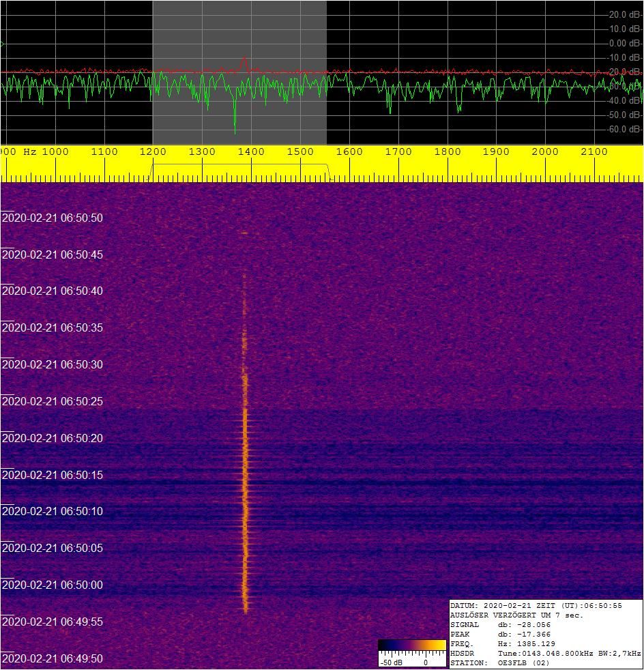Click the -50.0 dB amplitude label

point(624,115)
